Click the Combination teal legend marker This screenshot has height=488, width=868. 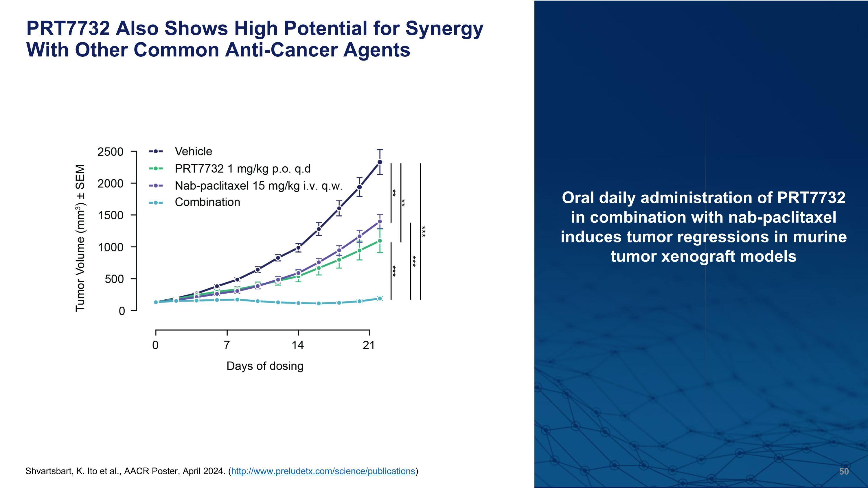click(156, 203)
